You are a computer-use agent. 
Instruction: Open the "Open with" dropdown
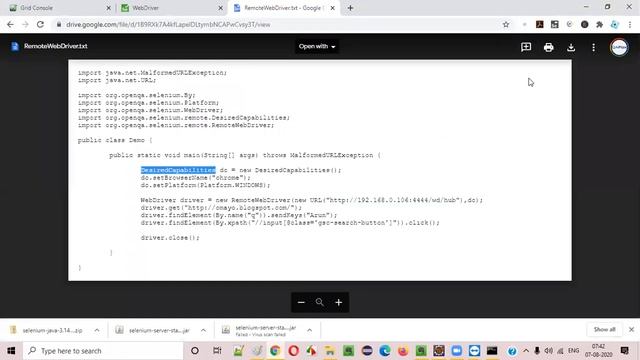coord(317,47)
